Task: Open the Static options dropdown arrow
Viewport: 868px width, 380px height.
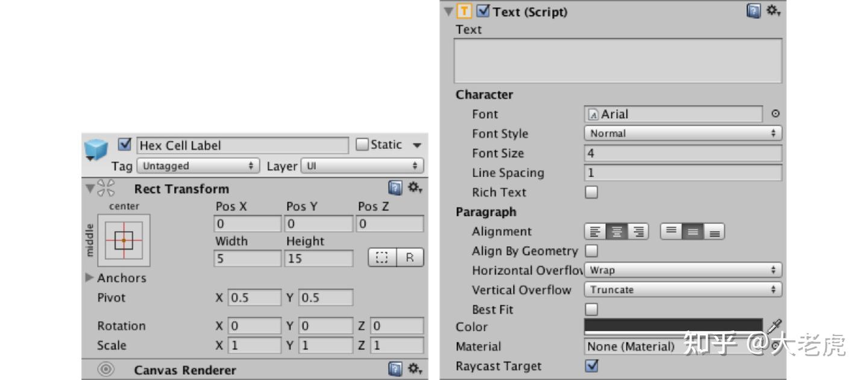Action: coord(417,145)
